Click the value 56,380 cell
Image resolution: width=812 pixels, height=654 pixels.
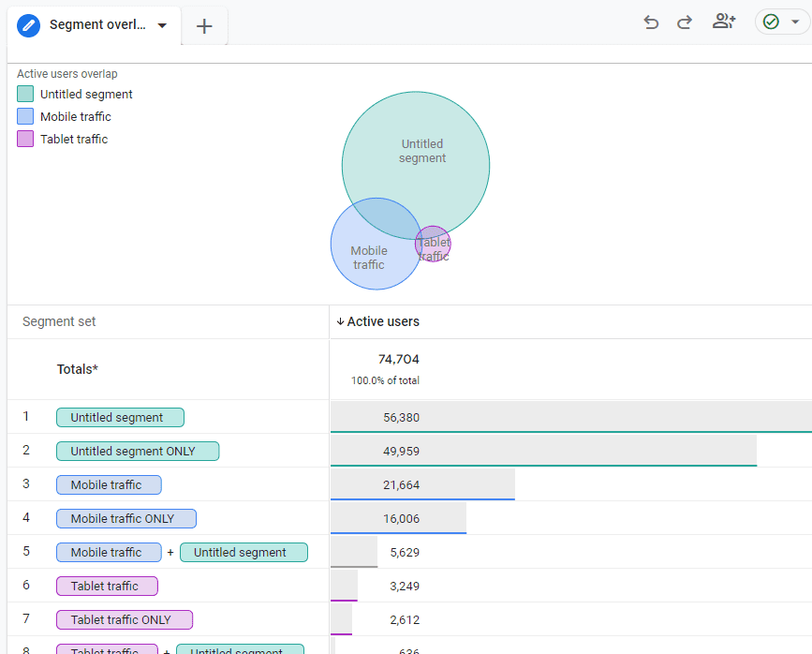(402, 417)
